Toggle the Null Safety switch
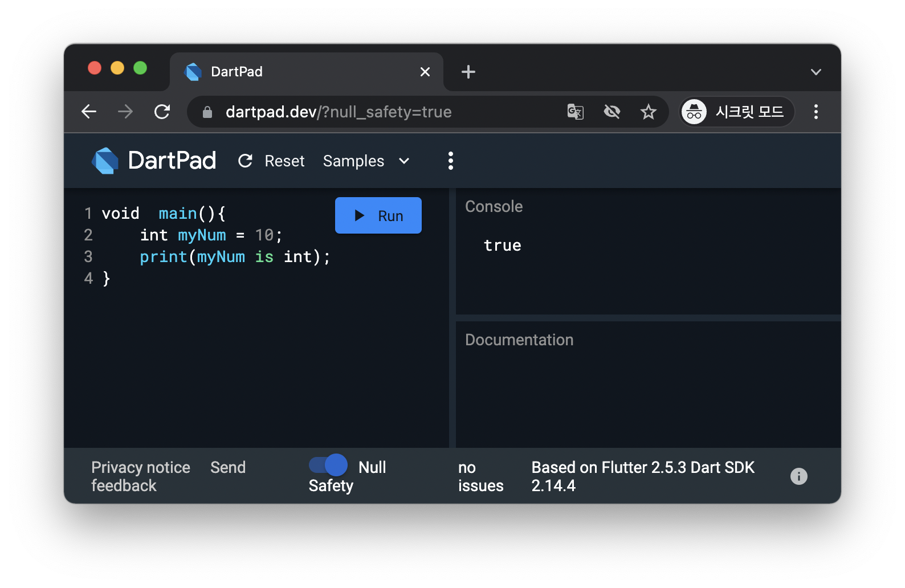 click(328, 465)
